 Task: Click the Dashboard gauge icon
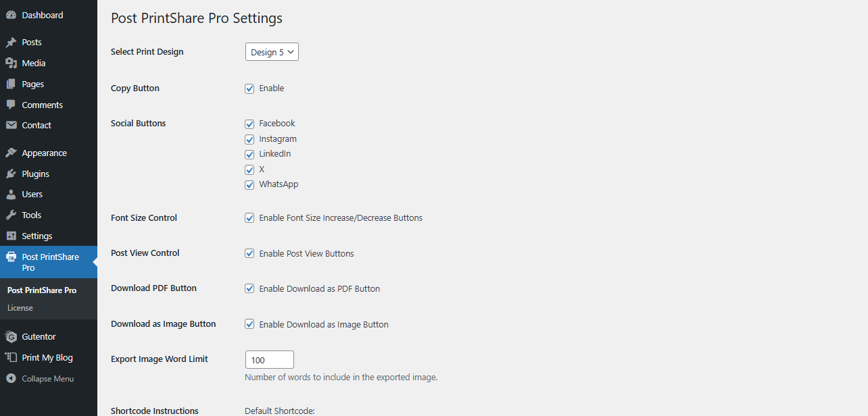11,15
